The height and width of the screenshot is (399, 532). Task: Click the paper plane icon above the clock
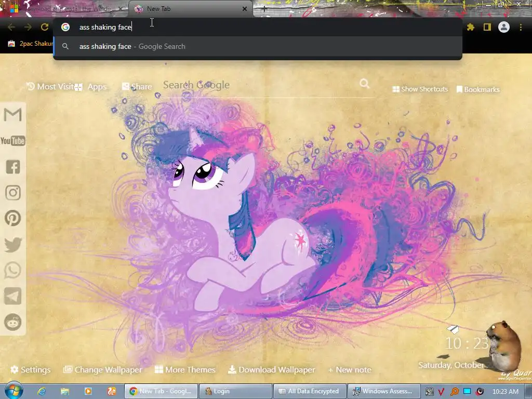click(x=453, y=329)
